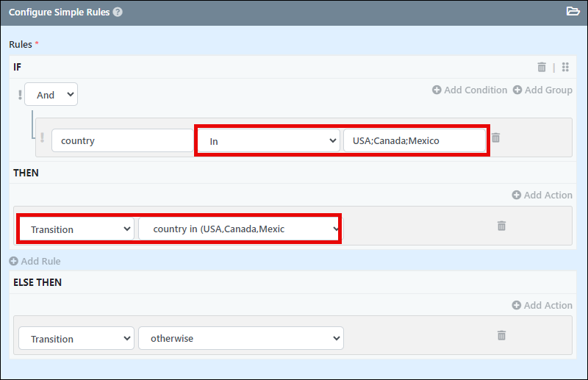The height and width of the screenshot is (380, 588).
Task: Click Add Action under ELSE THEN
Action: [x=542, y=305]
